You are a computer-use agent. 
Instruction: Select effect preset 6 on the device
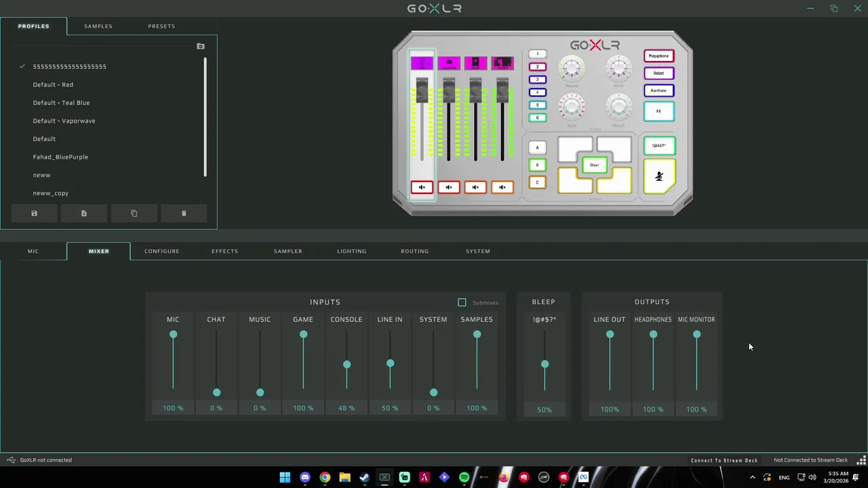point(537,118)
